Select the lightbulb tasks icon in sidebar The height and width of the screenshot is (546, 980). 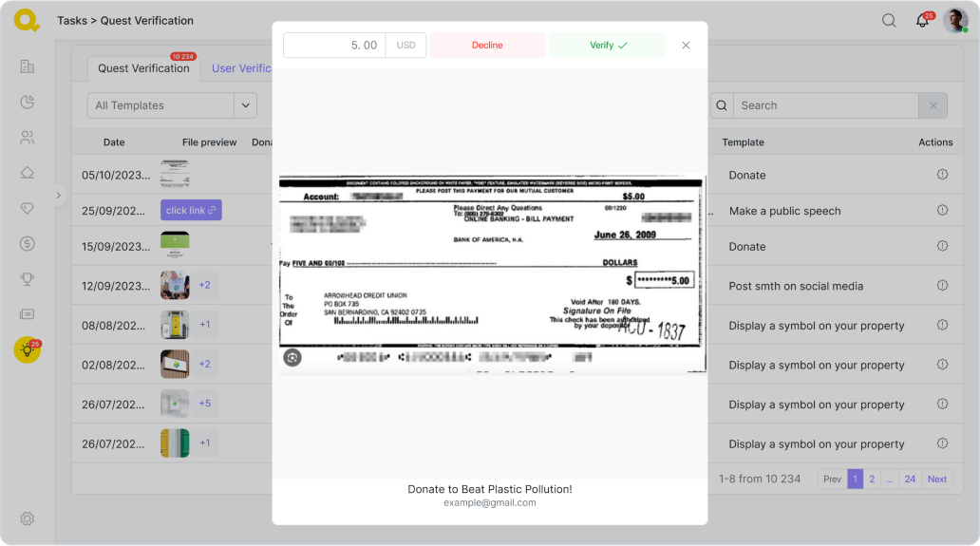click(x=28, y=349)
